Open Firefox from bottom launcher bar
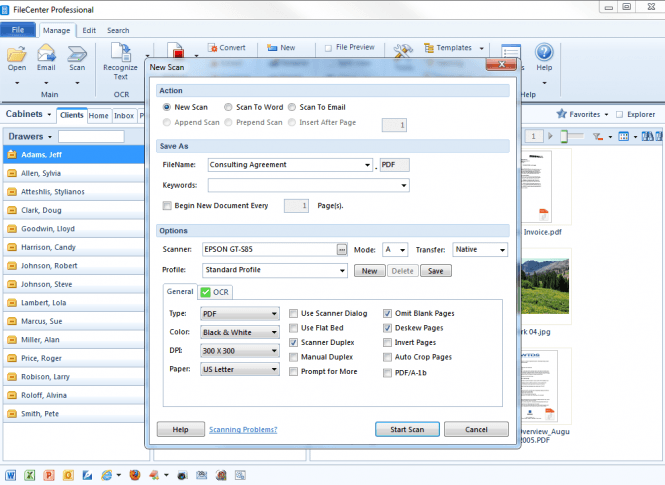Image resolution: width=665 pixels, height=485 pixels. tap(135, 475)
